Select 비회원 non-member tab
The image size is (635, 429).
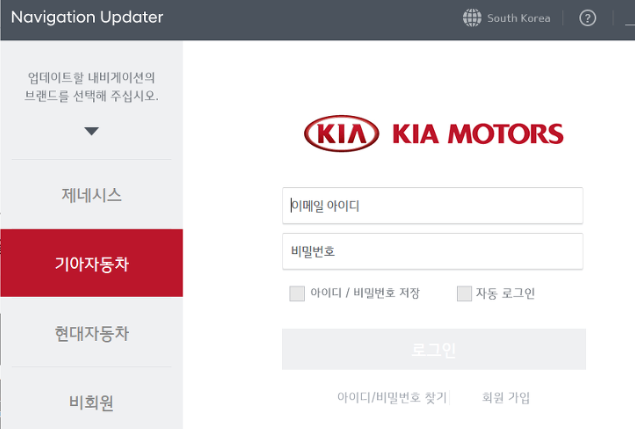pyautogui.click(x=92, y=401)
